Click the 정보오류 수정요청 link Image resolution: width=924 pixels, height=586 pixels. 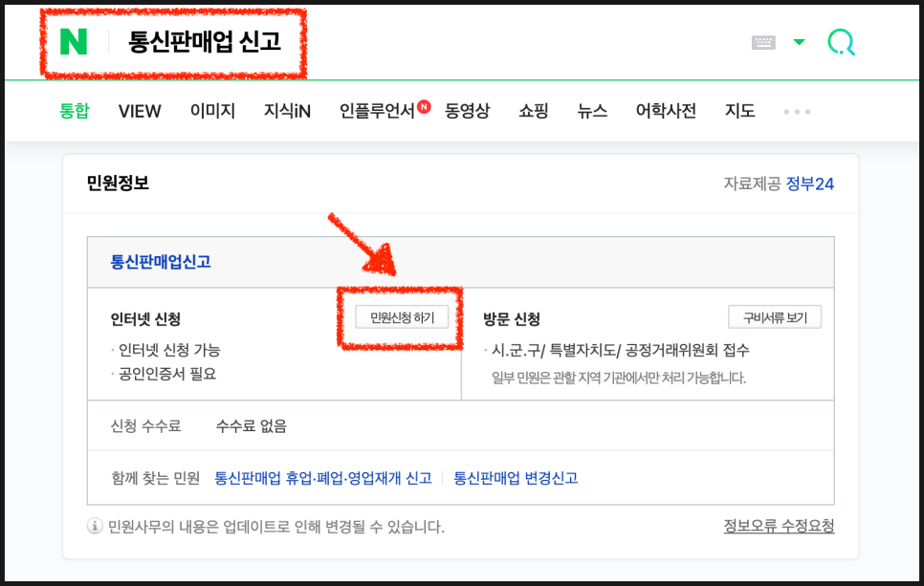(x=779, y=526)
